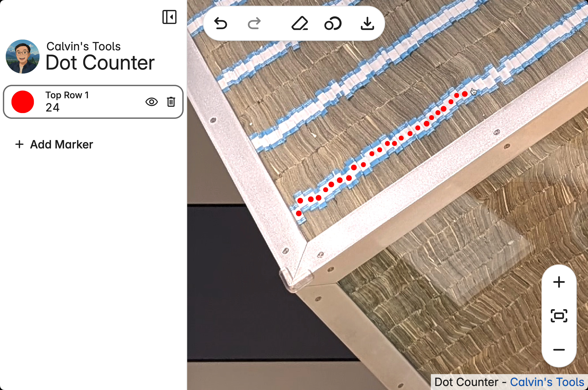Open the Calvin's Tools link at bottom right
The height and width of the screenshot is (390, 588).
[x=547, y=382]
